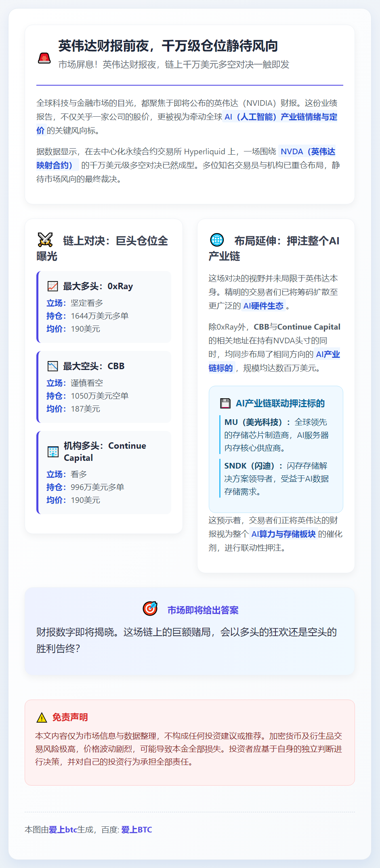380x868 pixels.
Task: Click the MU（美光科技） entry
Action: pos(277,435)
